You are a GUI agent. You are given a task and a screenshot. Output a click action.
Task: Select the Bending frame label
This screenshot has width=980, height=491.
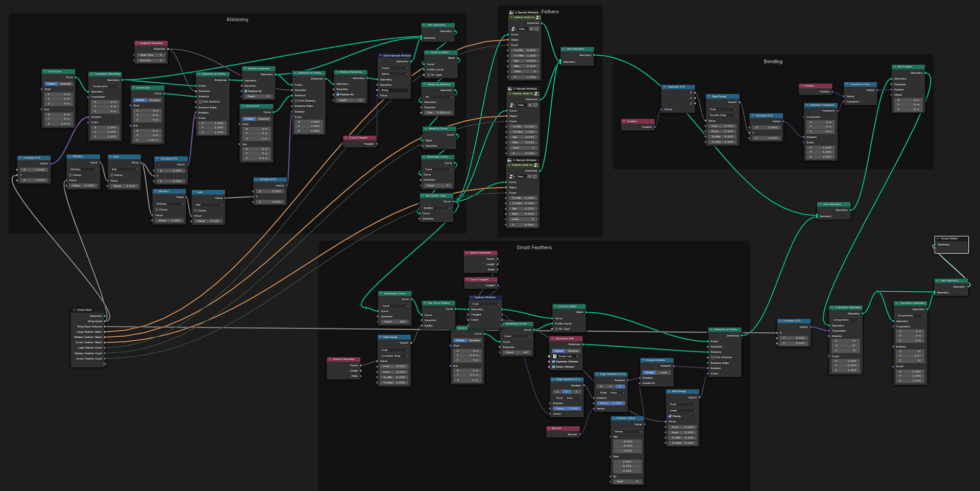point(773,61)
